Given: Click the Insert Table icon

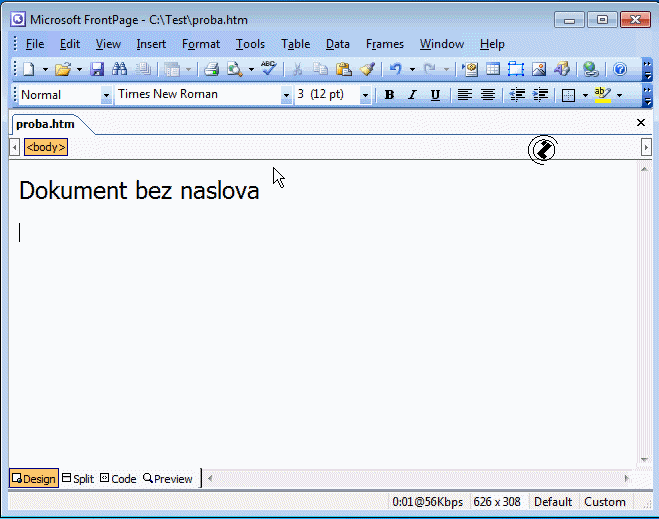Looking at the screenshot, I should [x=492, y=69].
